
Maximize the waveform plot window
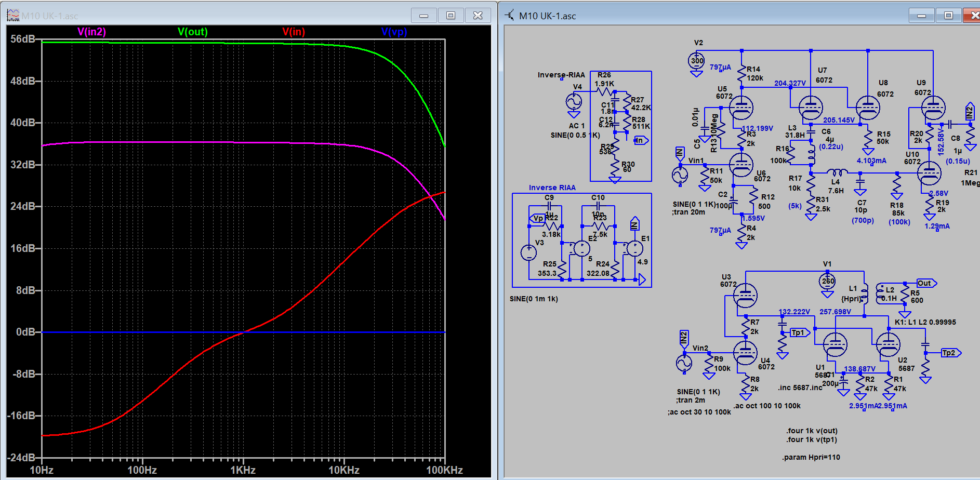coord(451,16)
